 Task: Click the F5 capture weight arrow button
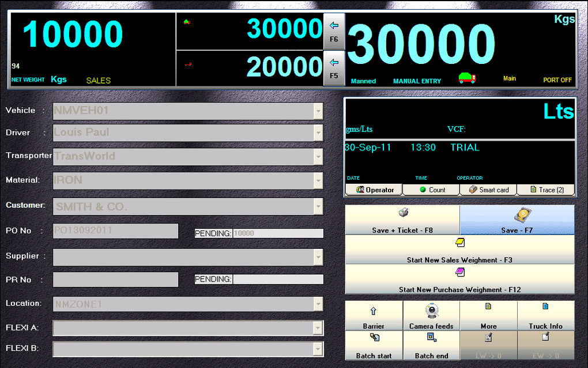click(x=334, y=68)
